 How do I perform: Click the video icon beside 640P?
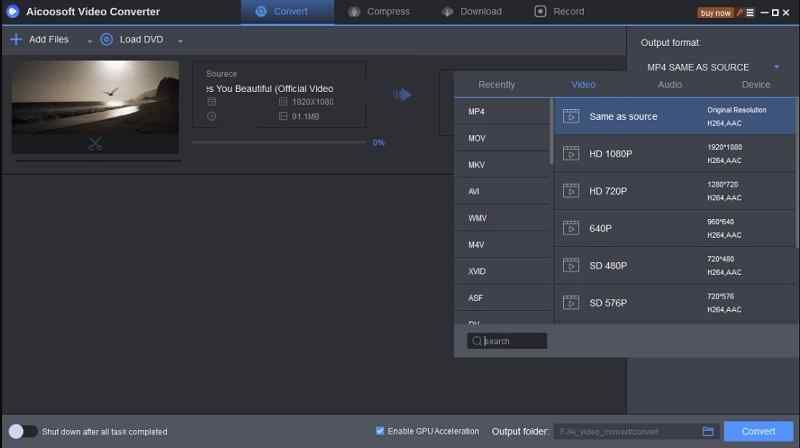click(x=571, y=228)
